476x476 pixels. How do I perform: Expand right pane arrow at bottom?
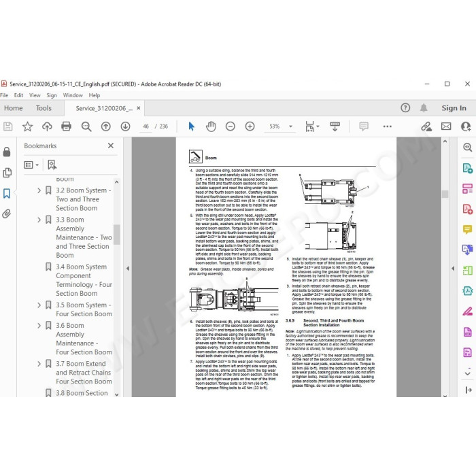pos(468,390)
